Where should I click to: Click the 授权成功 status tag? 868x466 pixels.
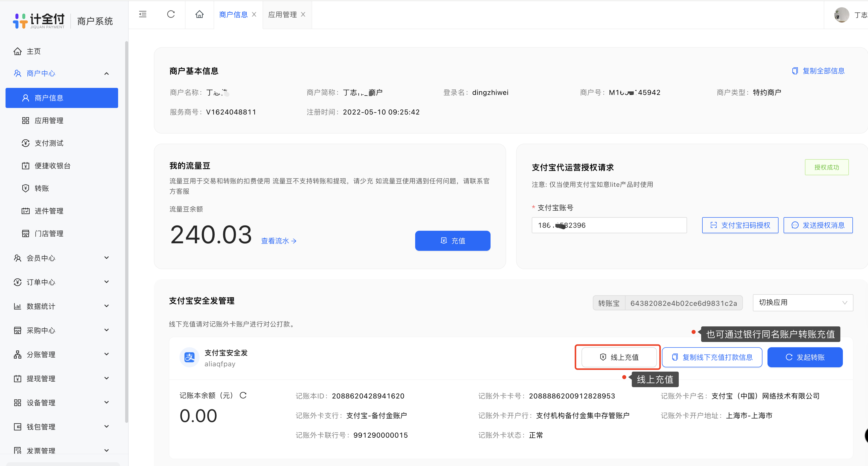827,167
